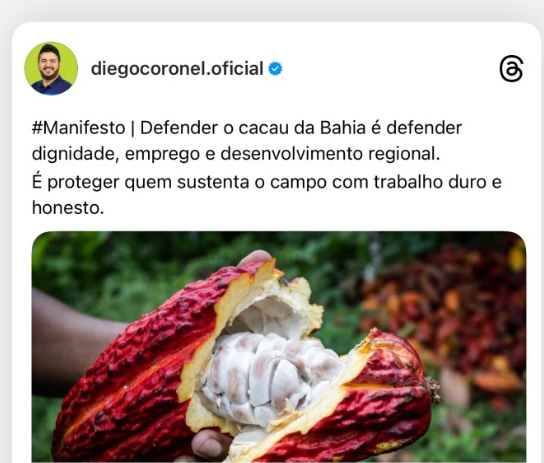
Task: Click the word 'honesto.' in the post
Action: (x=68, y=208)
